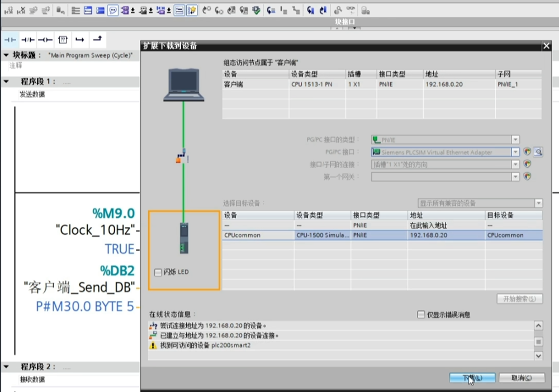Open the 显示所有兼容的设备 filter dropdown
The width and height of the screenshot is (559, 392).
(538, 204)
